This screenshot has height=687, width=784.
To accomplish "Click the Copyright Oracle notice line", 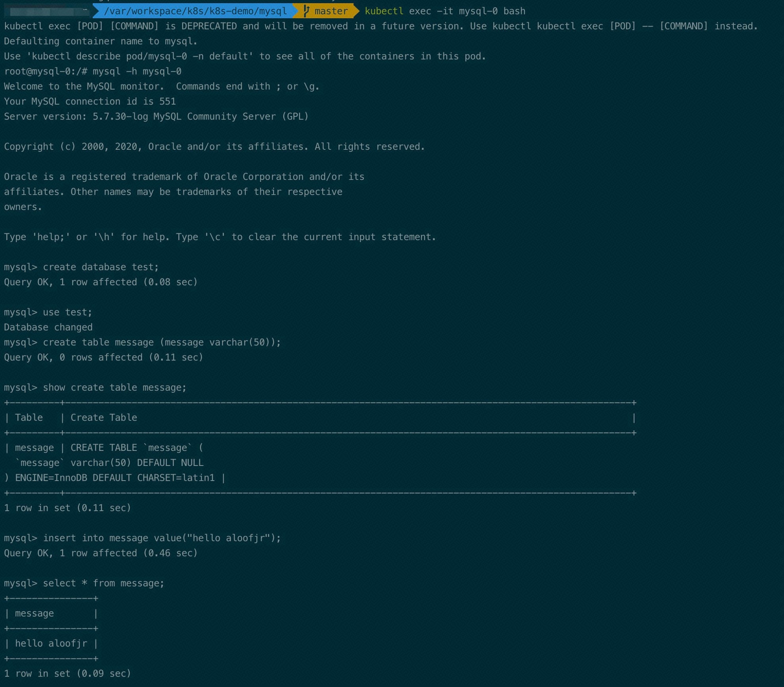I will click(214, 147).
